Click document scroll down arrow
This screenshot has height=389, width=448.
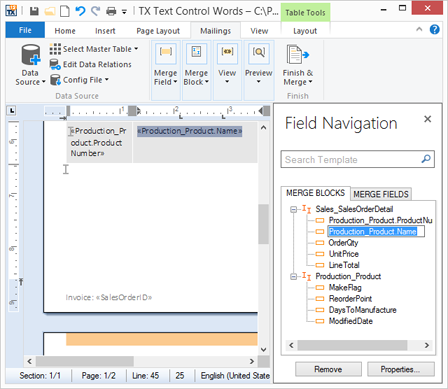pyautogui.click(x=263, y=349)
